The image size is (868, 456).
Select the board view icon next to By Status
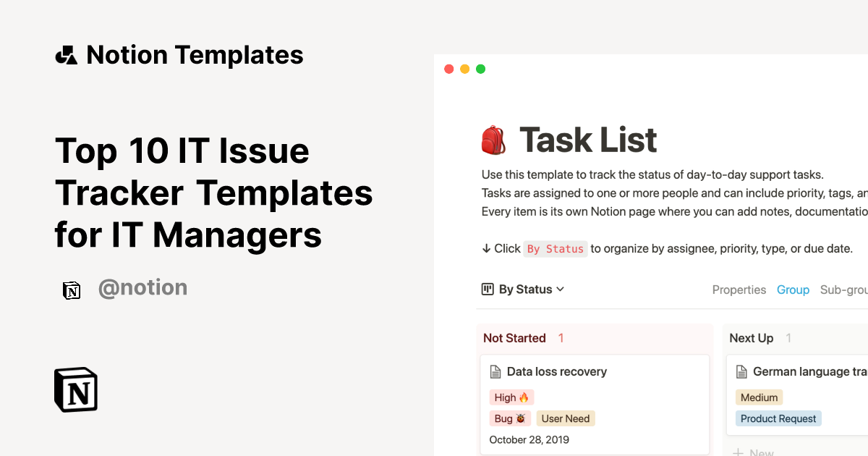pos(489,289)
